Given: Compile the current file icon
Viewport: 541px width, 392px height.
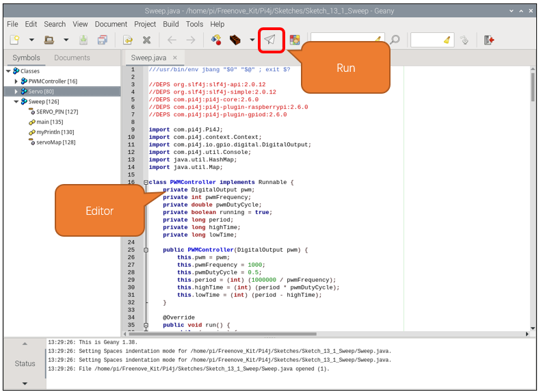Looking at the screenshot, I should pyautogui.click(x=216, y=40).
